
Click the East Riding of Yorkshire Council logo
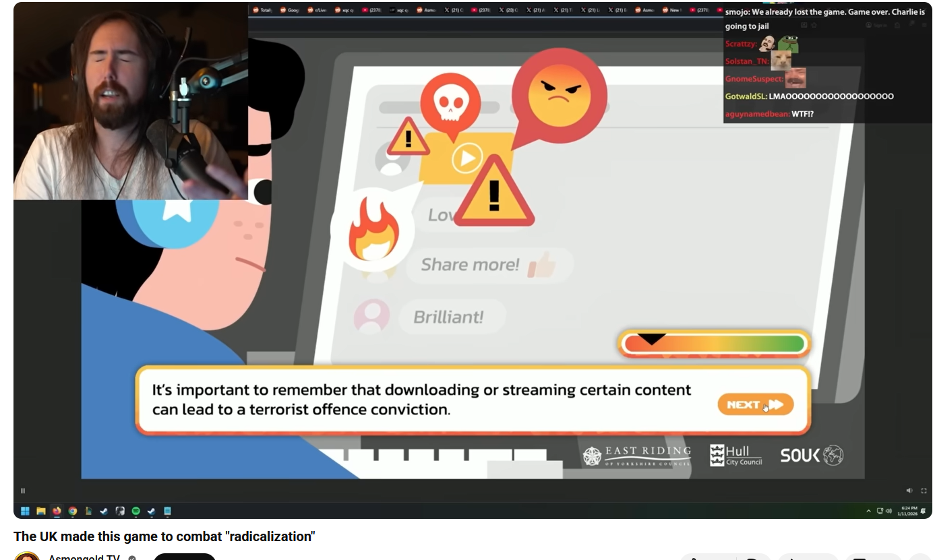(x=636, y=456)
